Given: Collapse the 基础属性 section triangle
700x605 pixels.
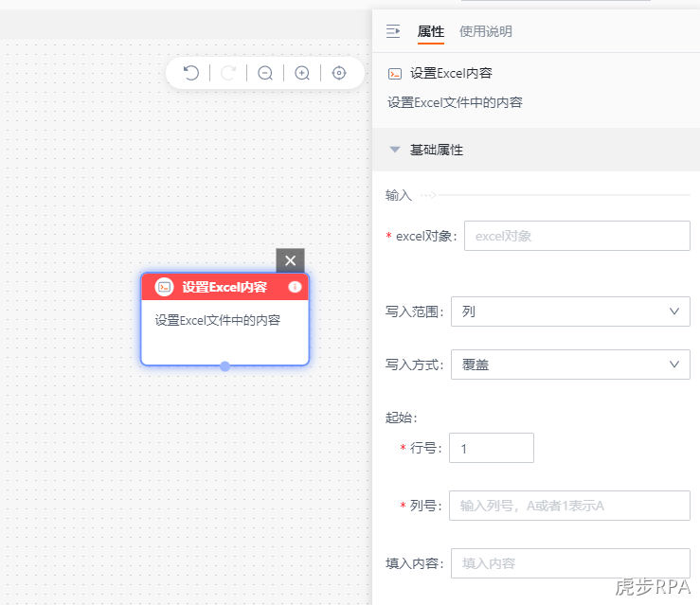Looking at the screenshot, I should [x=395, y=150].
